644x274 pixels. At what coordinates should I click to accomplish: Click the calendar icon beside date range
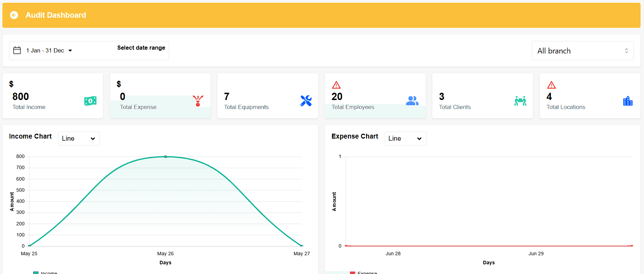tap(17, 50)
